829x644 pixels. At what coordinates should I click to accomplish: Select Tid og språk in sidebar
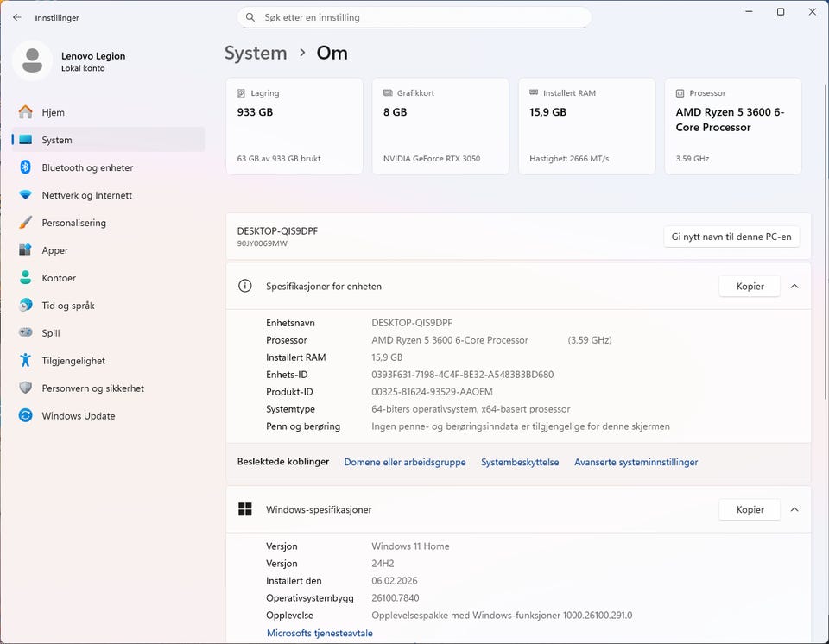click(x=68, y=306)
